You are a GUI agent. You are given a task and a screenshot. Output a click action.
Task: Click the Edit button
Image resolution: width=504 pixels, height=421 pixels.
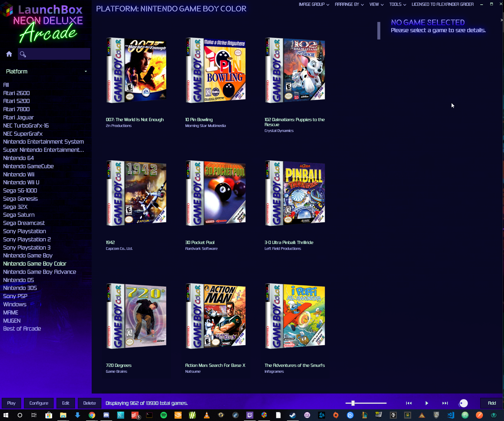click(66, 403)
